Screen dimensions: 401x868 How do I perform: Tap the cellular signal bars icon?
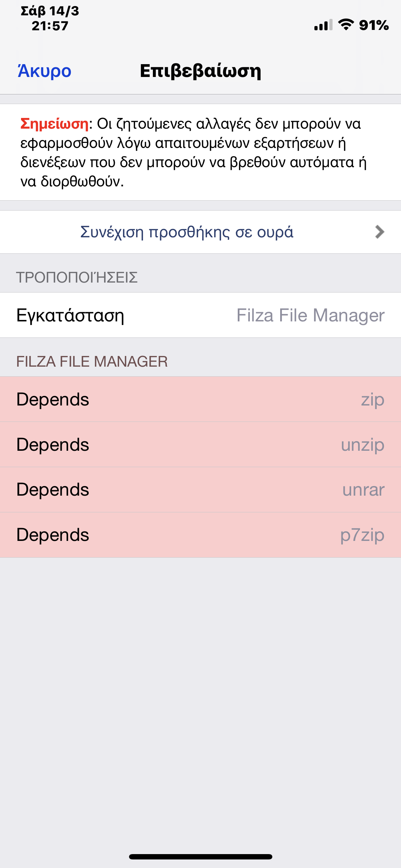click(x=323, y=25)
